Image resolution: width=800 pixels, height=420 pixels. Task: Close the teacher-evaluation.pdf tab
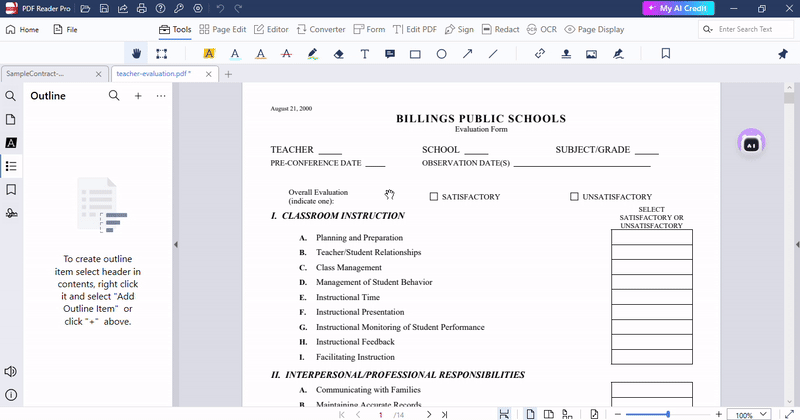(x=209, y=74)
